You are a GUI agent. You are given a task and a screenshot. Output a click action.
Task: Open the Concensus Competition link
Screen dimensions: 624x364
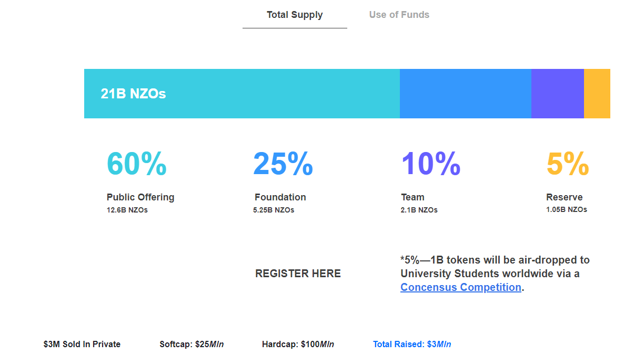click(x=460, y=287)
